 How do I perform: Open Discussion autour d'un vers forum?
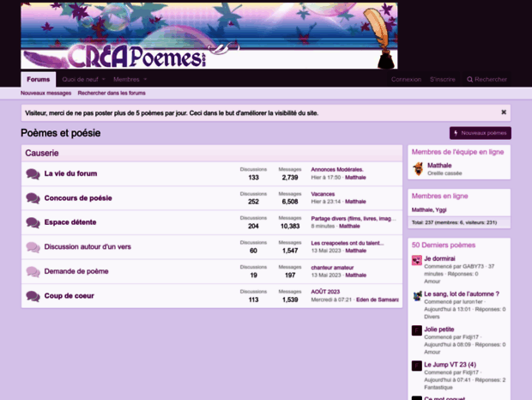point(88,246)
